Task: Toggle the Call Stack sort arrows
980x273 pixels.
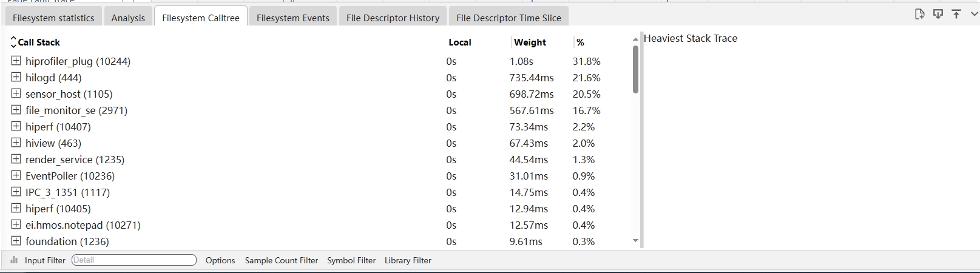Action: pyautogui.click(x=13, y=42)
